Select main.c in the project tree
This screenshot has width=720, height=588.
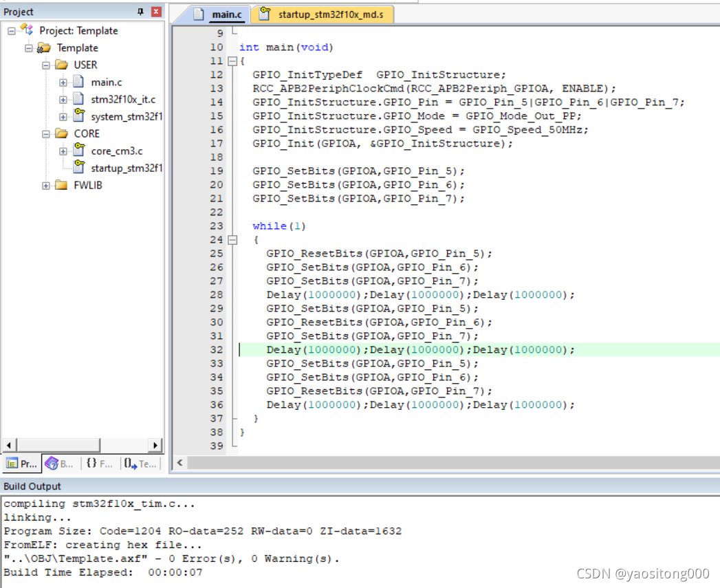[x=107, y=83]
